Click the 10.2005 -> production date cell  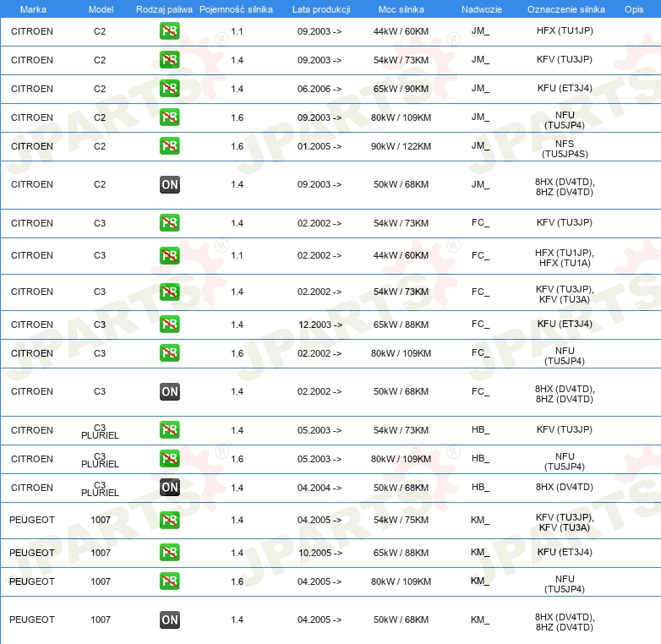pos(320,553)
